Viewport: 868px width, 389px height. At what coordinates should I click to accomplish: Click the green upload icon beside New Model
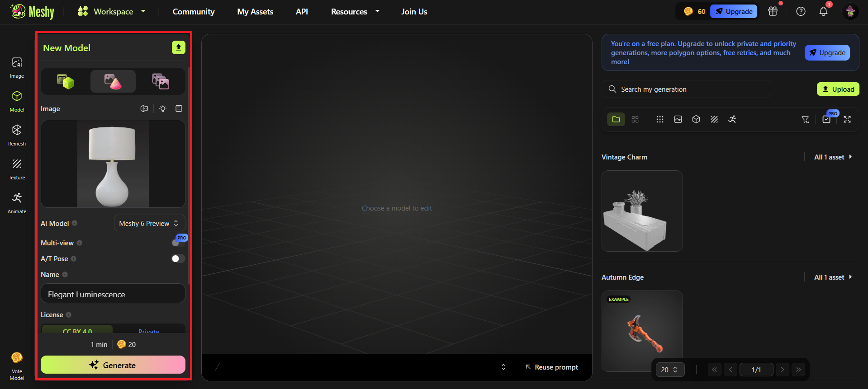[x=179, y=47]
